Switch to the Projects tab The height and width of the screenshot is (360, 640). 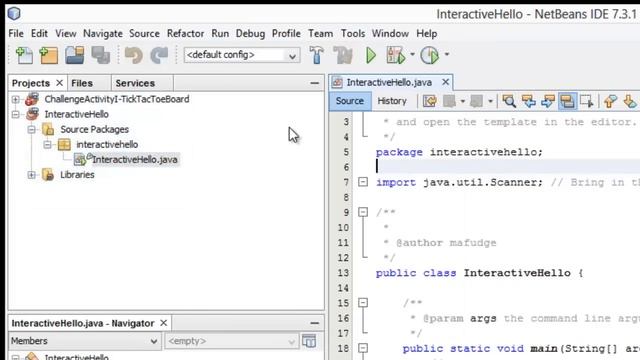click(31, 83)
